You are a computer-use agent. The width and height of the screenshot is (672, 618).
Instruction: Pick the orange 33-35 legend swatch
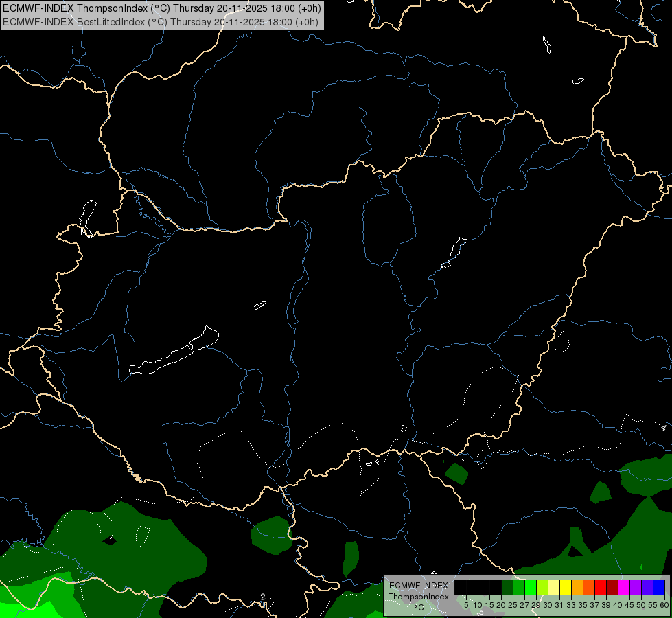pos(578,588)
